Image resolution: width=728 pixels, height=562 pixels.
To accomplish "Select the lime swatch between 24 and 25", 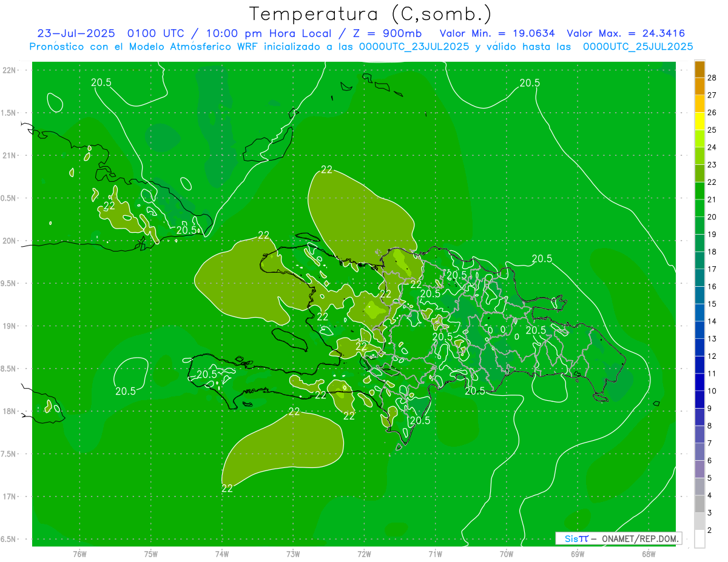I will pyautogui.click(x=699, y=138).
